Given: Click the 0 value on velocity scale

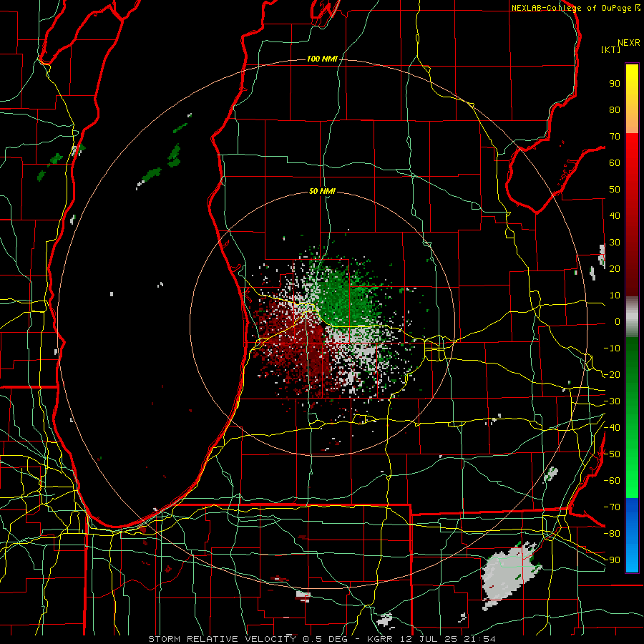Looking at the screenshot, I should tap(618, 322).
